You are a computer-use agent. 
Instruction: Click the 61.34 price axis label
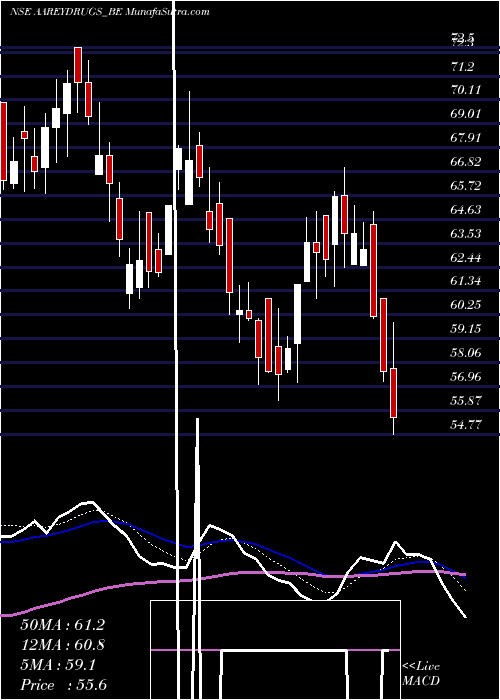[466, 281]
